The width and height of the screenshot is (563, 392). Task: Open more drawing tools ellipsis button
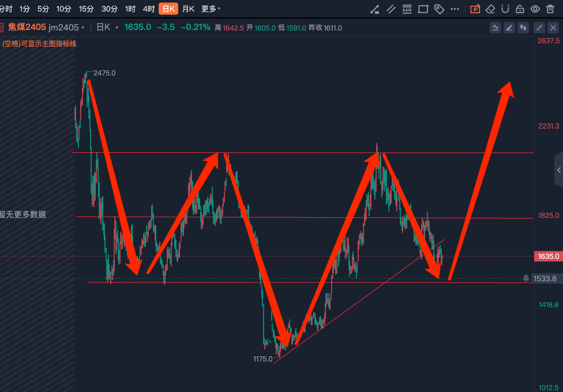tap(455, 9)
